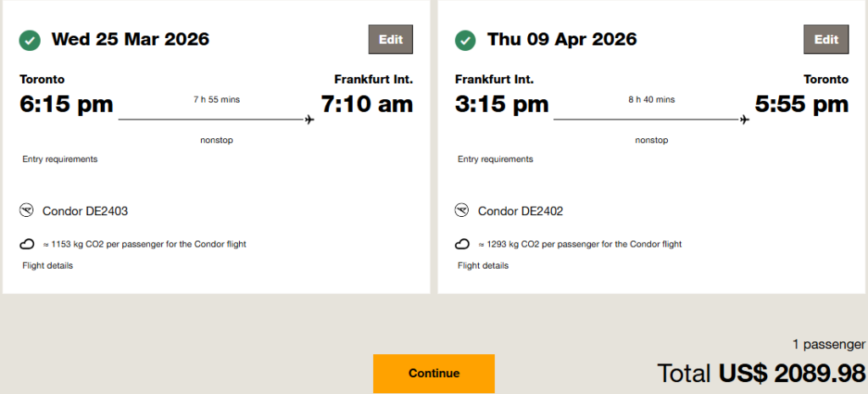Click the Condor DE2402 flight number text
The image size is (868, 394).
(520, 211)
